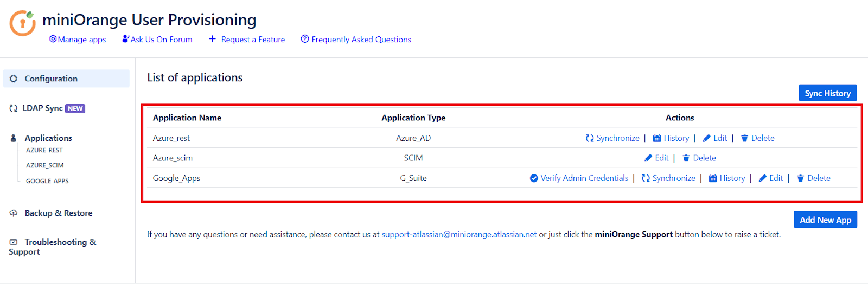
Task: Click the Azure_AD application type cell
Action: [x=413, y=138]
